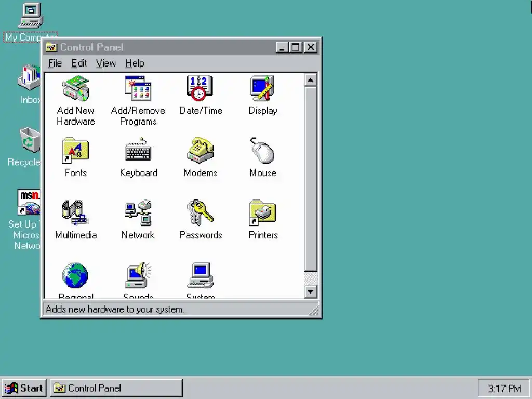Image resolution: width=532 pixels, height=399 pixels.
Task: Click the 3:17 PM taskbar clock
Action: [504, 389]
